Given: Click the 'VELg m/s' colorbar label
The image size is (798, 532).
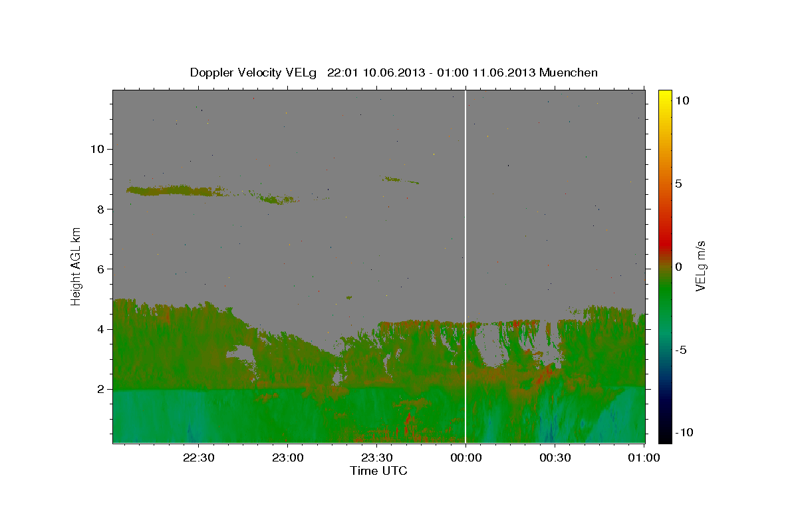Looking at the screenshot, I should point(700,266).
